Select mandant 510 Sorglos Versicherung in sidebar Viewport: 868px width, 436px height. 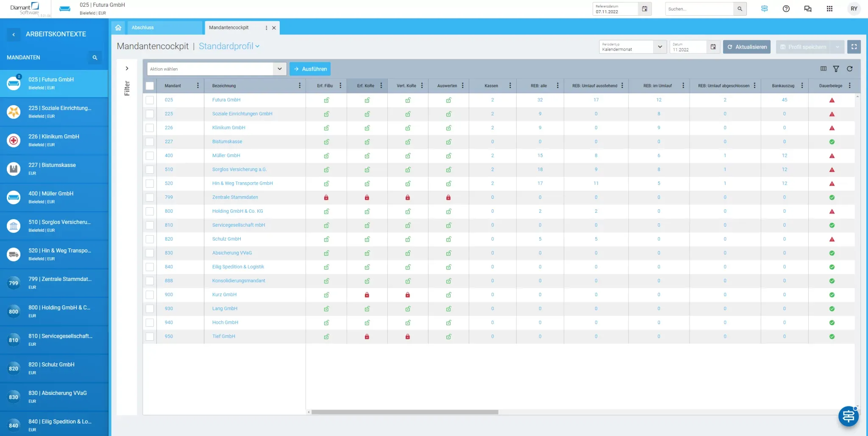(x=54, y=226)
